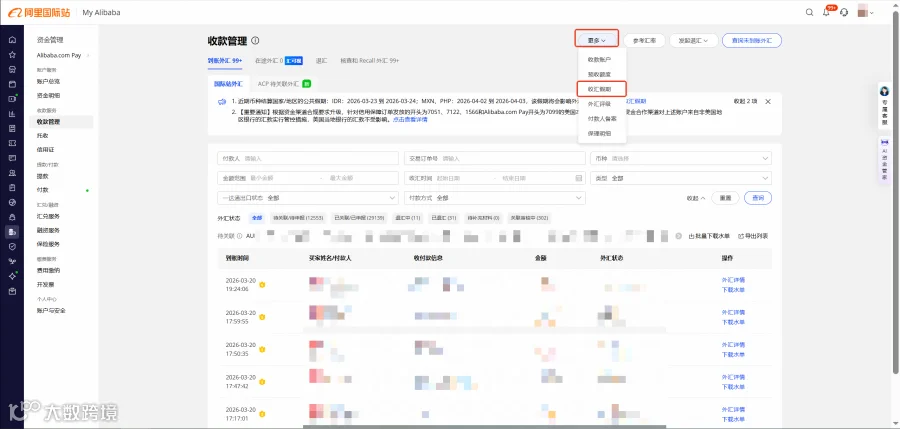Click the blue 查询 search button
Image resolution: width=900 pixels, height=429 pixels.
pos(758,198)
